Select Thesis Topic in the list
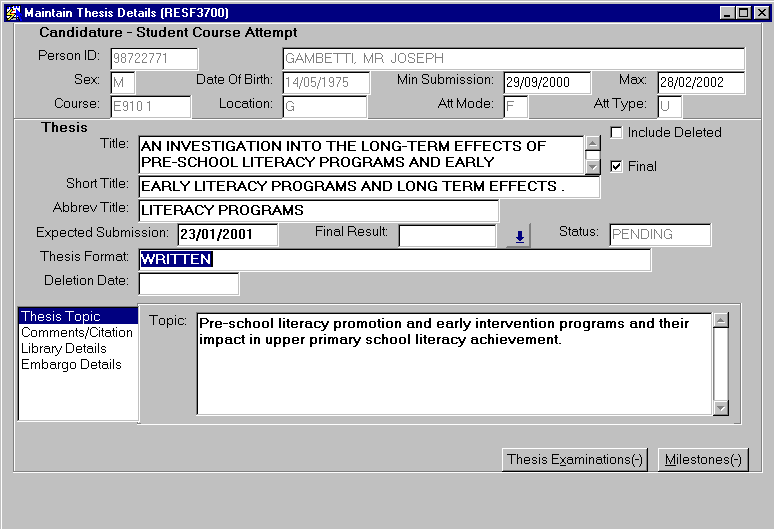The width and height of the screenshot is (774, 529). point(61,317)
